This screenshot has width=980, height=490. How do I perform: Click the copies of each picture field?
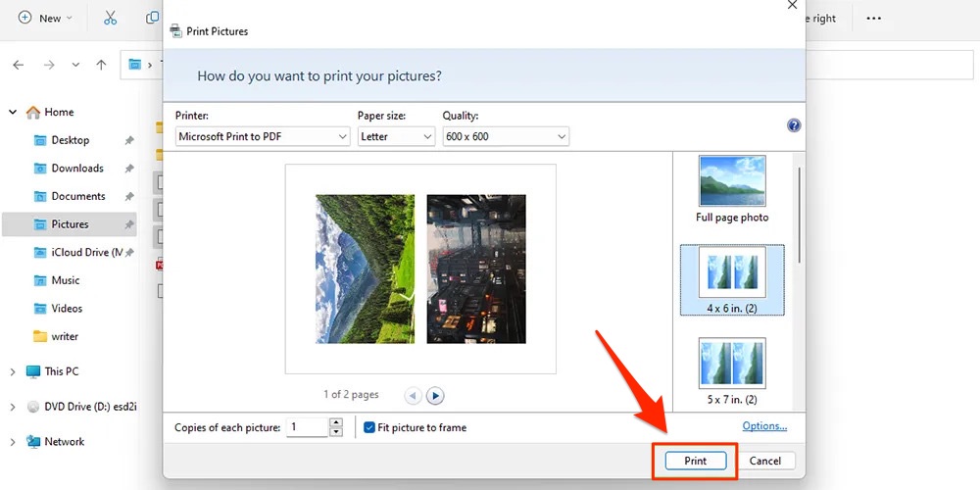tap(307, 427)
